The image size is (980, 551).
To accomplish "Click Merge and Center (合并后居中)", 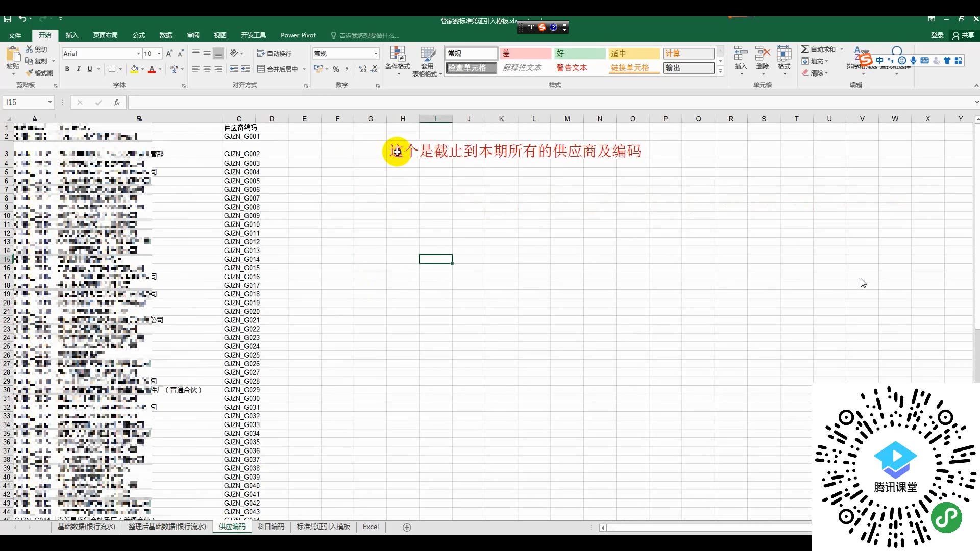I will tap(278, 69).
